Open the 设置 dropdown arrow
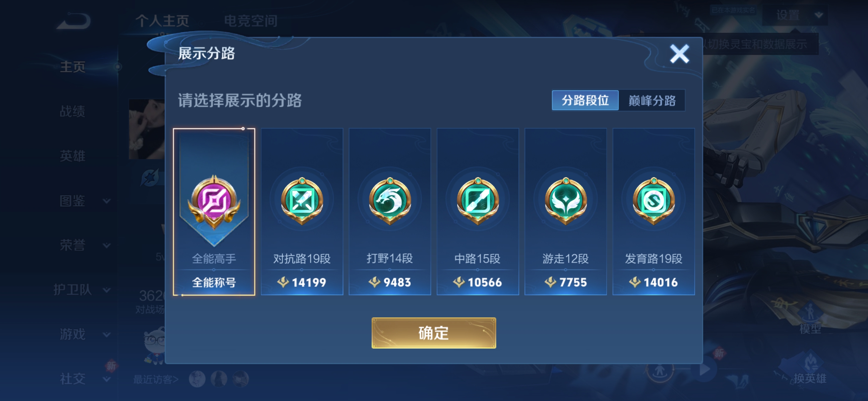The height and width of the screenshot is (401, 868). (819, 15)
